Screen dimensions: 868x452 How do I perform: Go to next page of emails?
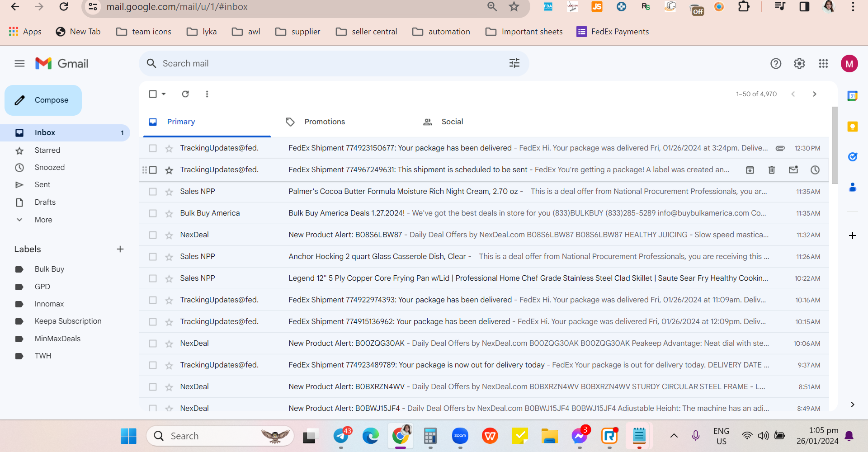[815, 94]
